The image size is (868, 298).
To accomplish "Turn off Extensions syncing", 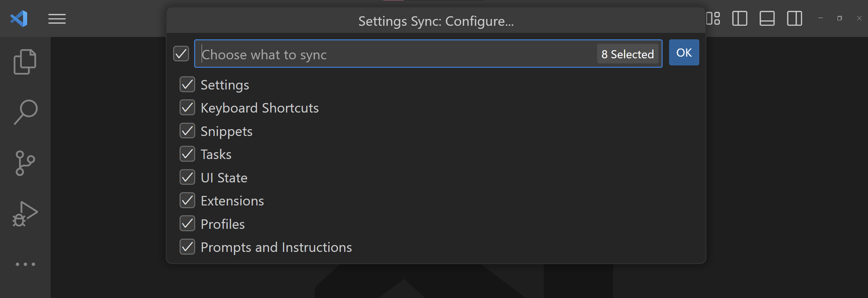I will pyautogui.click(x=187, y=201).
